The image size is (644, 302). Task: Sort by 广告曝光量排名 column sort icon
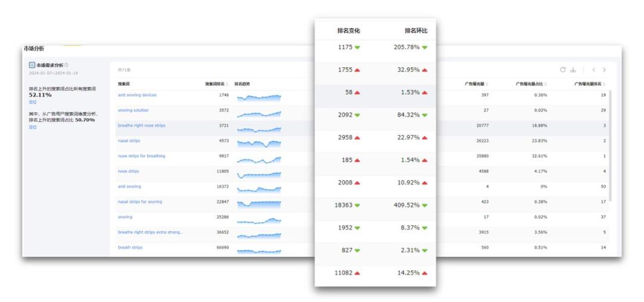coord(603,84)
